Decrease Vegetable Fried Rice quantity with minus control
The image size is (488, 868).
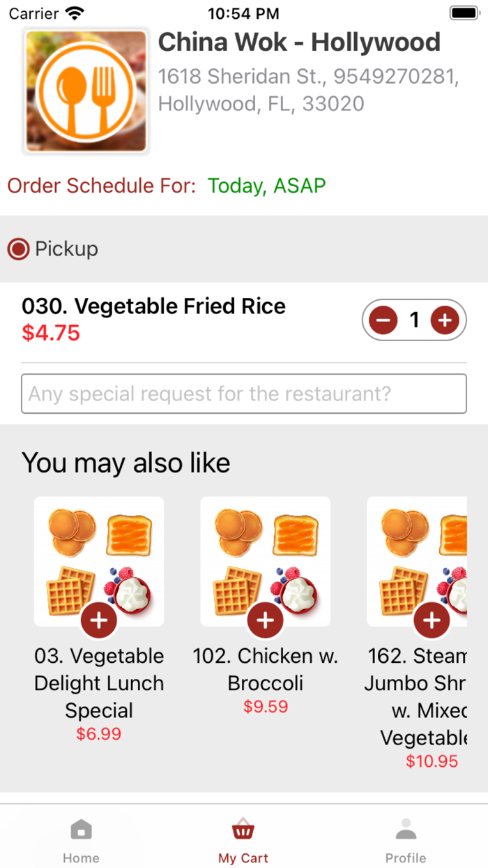(382, 320)
